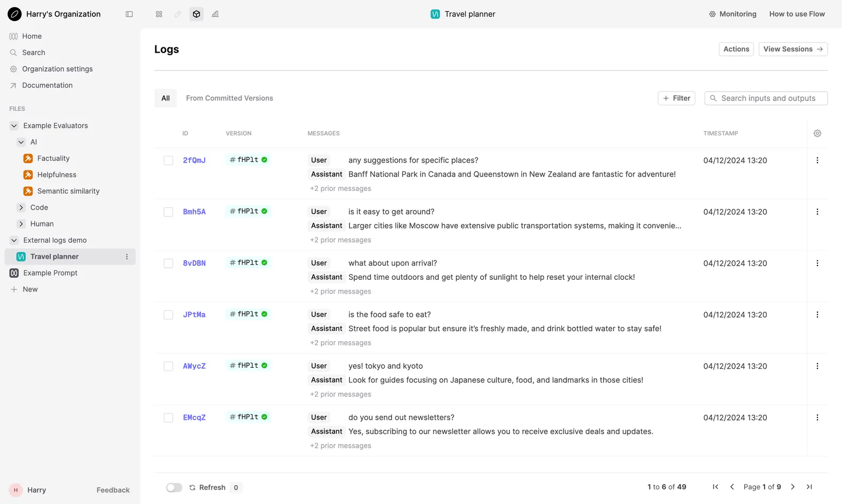842x504 pixels.
Task: Go to Home in the sidebar
Action: (x=32, y=36)
